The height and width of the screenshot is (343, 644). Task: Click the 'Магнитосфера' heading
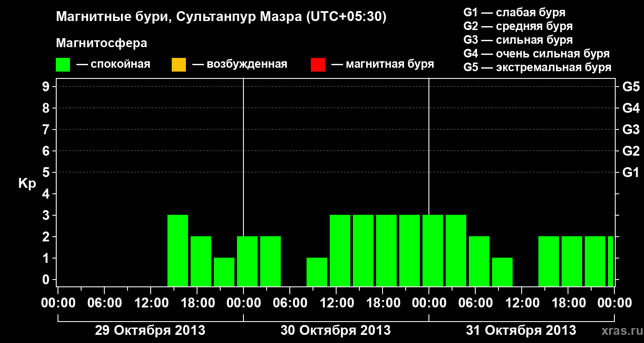101,43
